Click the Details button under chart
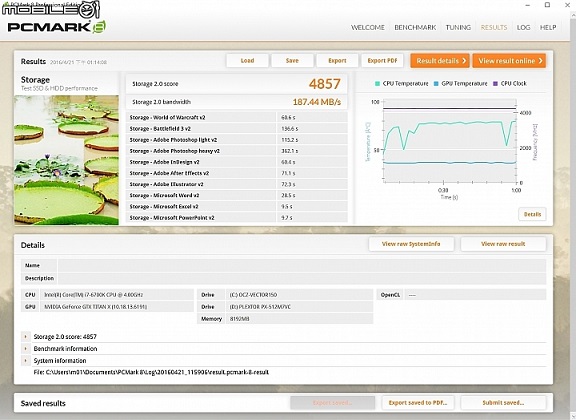The width and height of the screenshot is (576, 420). pos(532,214)
